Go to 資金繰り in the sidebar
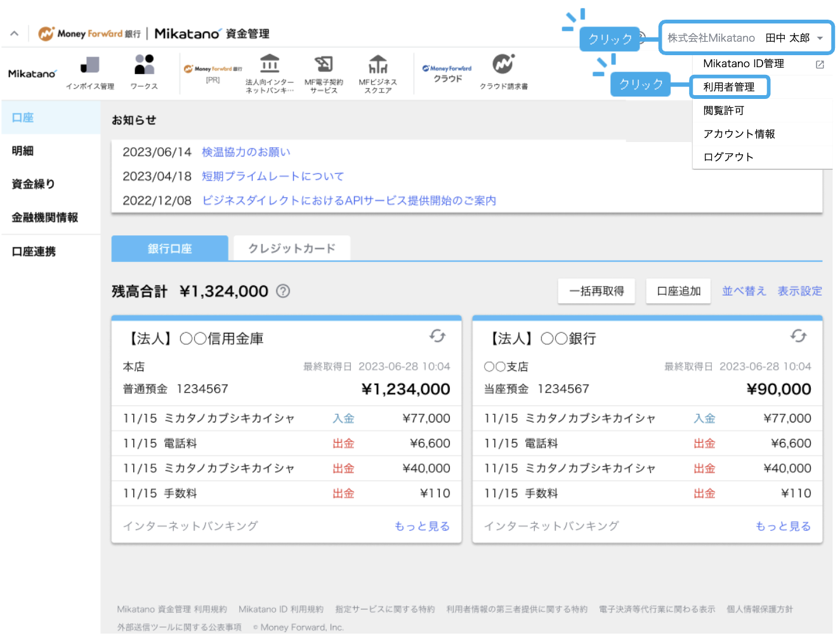The width and height of the screenshot is (840, 638). (x=51, y=184)
